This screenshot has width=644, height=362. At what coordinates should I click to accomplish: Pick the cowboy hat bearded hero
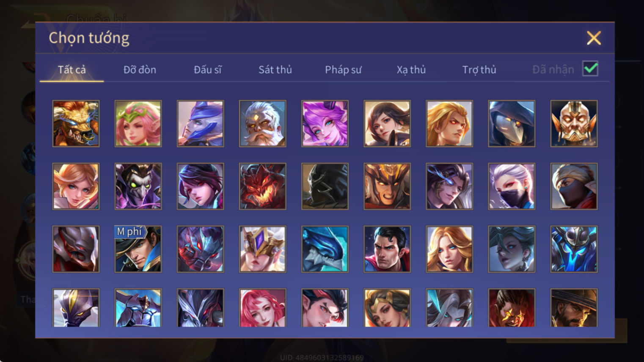pyautogui.click(x=574, y=308)
